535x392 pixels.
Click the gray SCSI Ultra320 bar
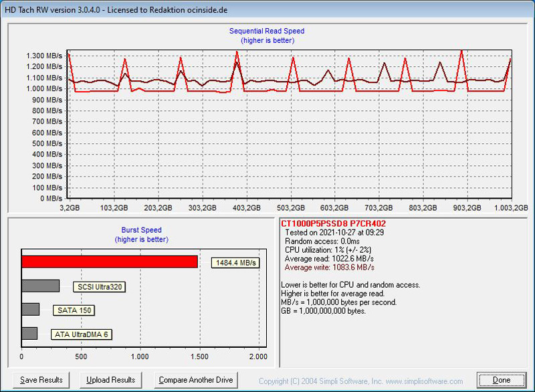(x=41, y=286)
